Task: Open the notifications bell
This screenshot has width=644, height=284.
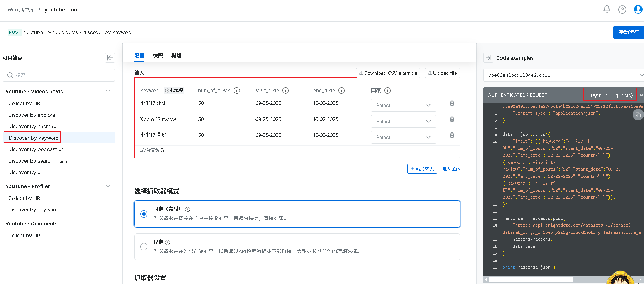Action: tap(607, 9)
